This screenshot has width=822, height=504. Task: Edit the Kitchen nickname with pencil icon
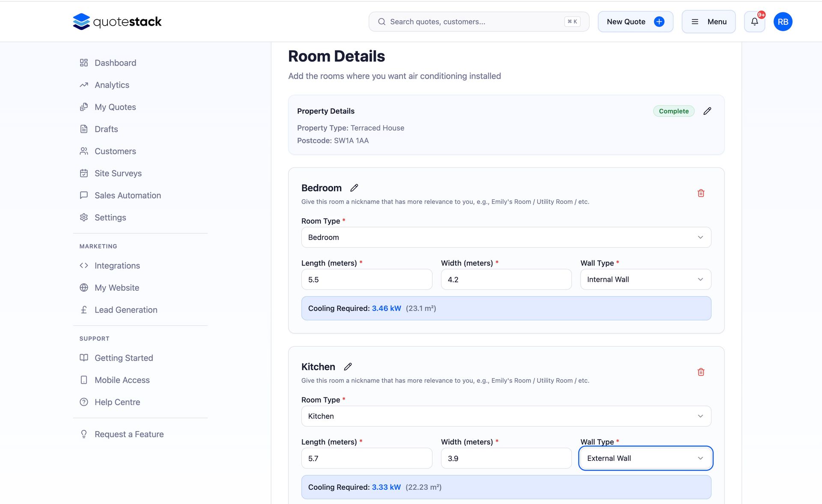point(348,367)
